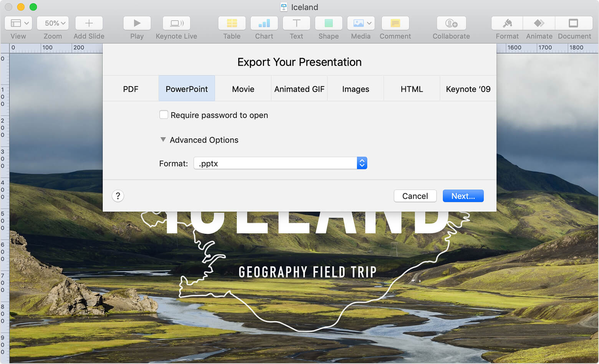Cancel the export dialog
Screen dimensions: 599x364
pyautogui.click(x=415, y=196)
